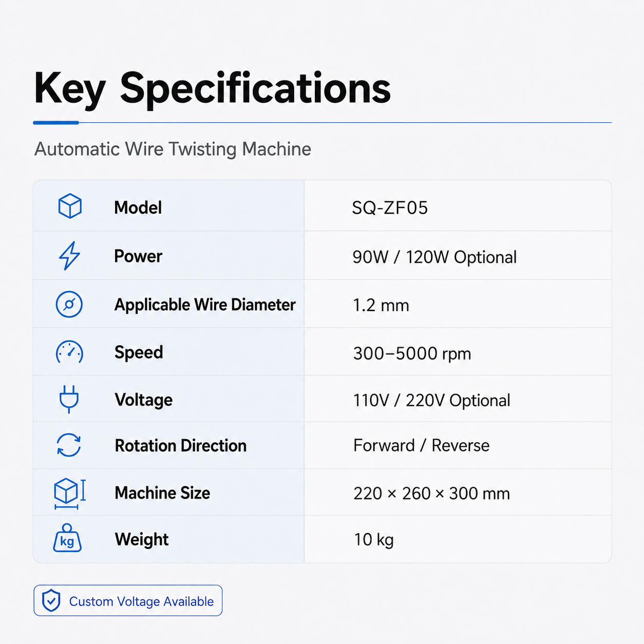Click the Custom Voltage Available badge
644x644 pixels.
(x=128, y=600)
